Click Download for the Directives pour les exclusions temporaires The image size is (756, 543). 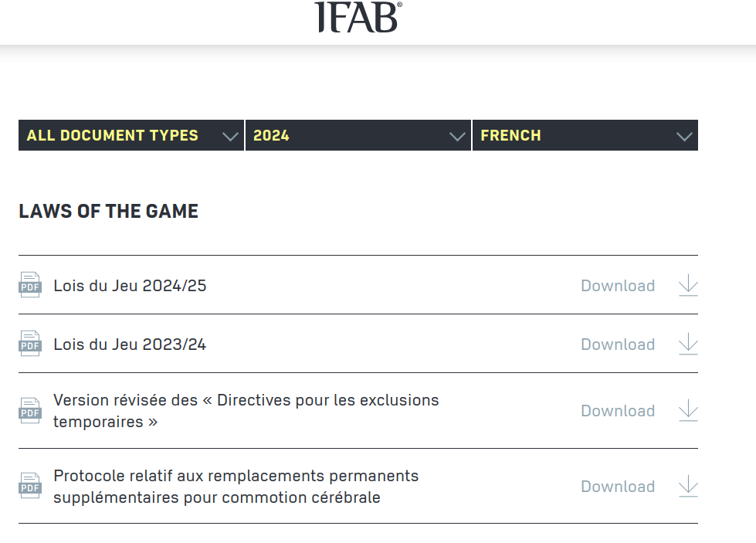point(618,410)
